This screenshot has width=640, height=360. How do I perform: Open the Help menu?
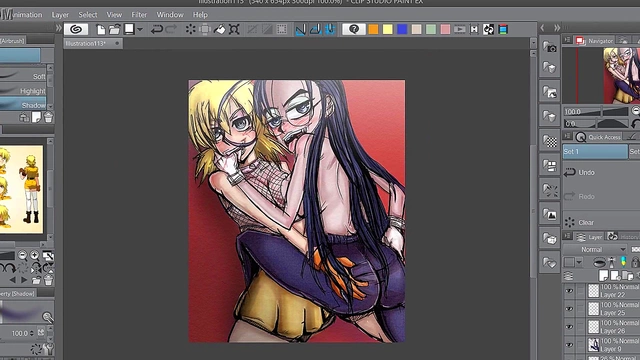[x=200, y=15]
